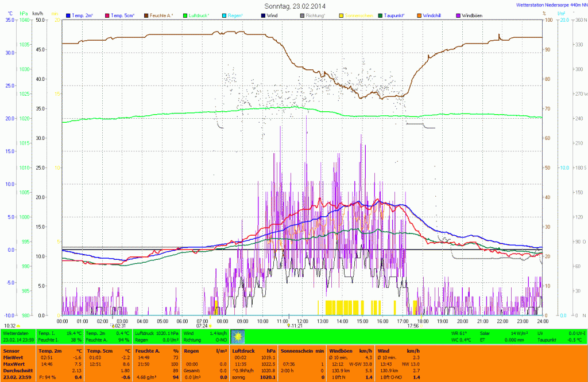Click the Sonnenschein min column header

click(x=301, y=350)
